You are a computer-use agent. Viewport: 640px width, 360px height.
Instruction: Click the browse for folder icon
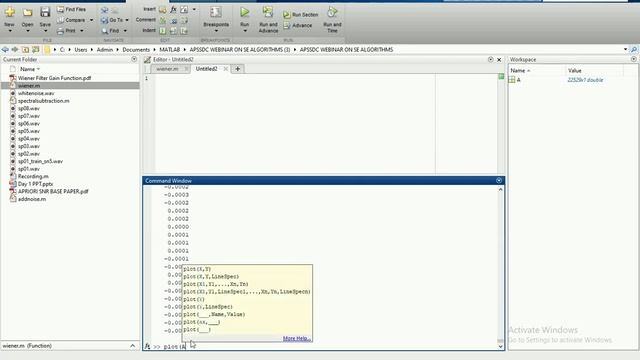36,49
